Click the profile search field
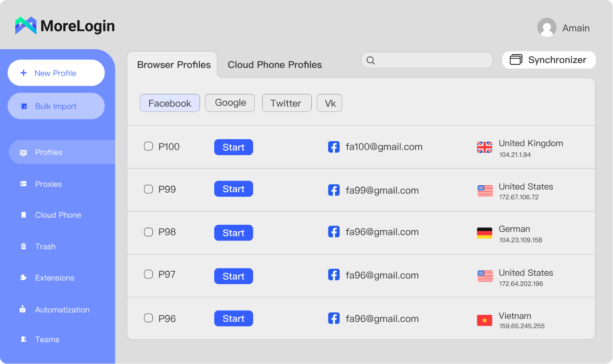 pyautogui.click(x=427, y=60)
